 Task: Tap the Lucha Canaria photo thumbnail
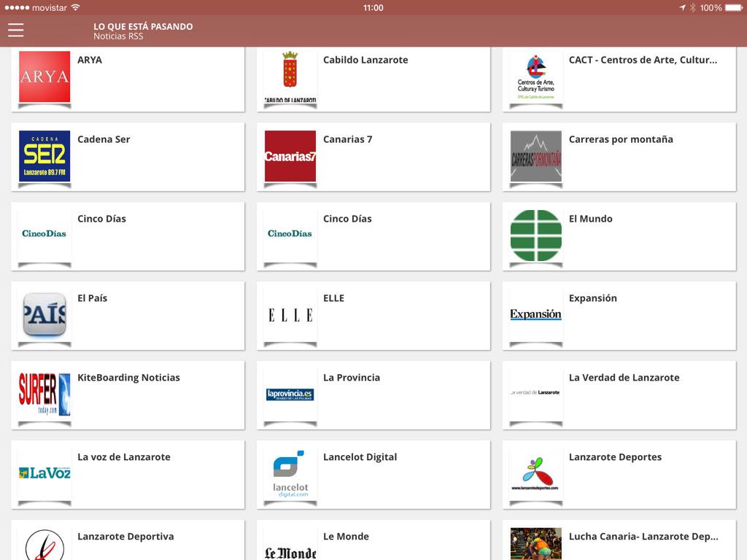click(x=536, y=544)
